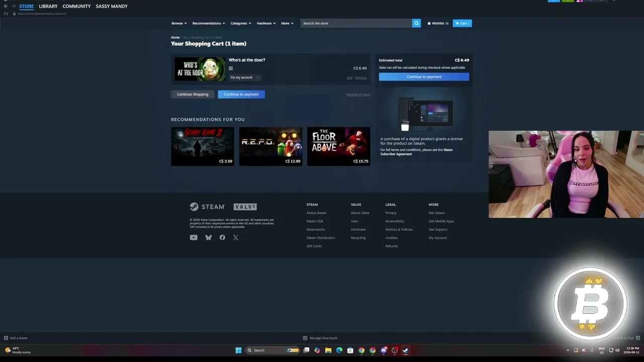The width and height of the screenshot is (644, 362).
Task: Open the Privacy footer link
Action: [391, 213]
